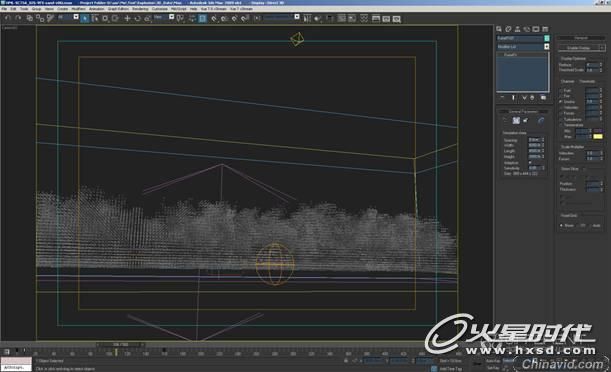Enable the Fuel channel checkbox
Image resolution: width=611 pixels, height=372 pixels.
[x=561, y=90]
